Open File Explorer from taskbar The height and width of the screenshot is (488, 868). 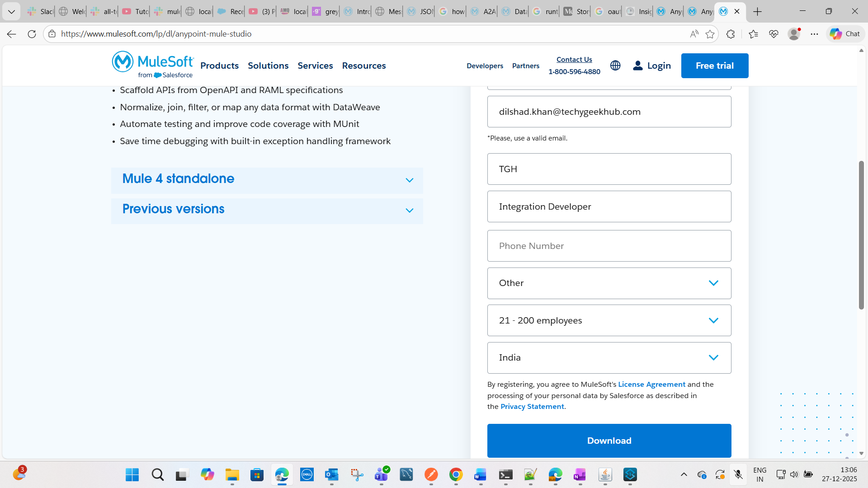[232, 475]
